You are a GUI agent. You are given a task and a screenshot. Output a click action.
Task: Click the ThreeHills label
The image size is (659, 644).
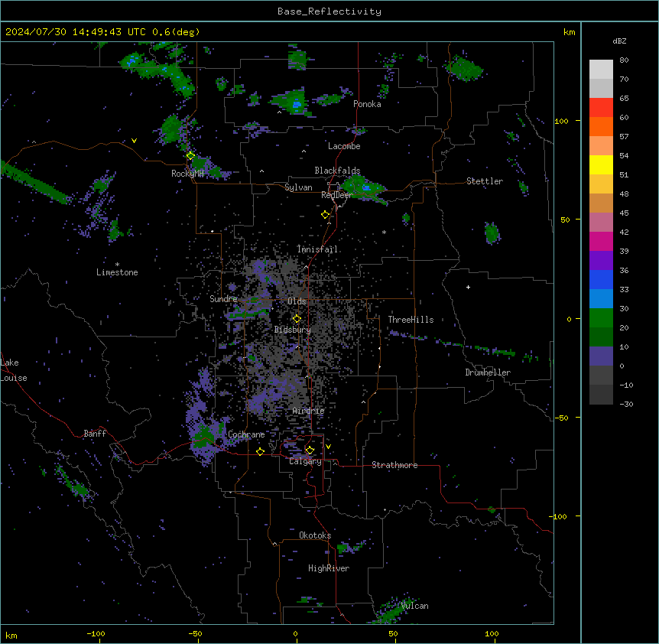(411, 320)
